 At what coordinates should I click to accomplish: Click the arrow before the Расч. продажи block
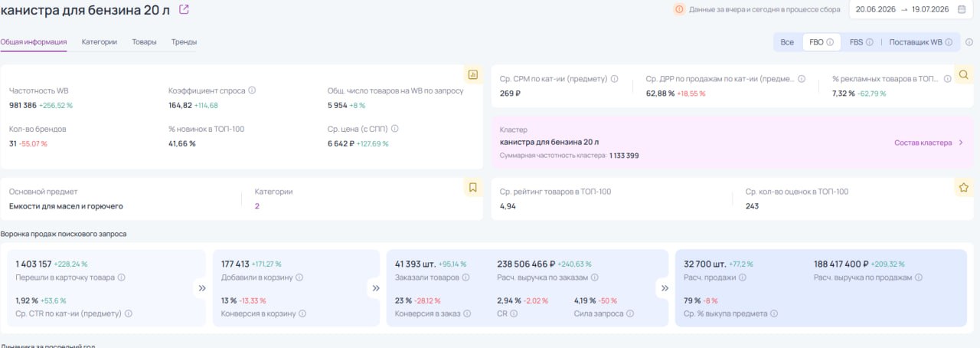point(665,288)
